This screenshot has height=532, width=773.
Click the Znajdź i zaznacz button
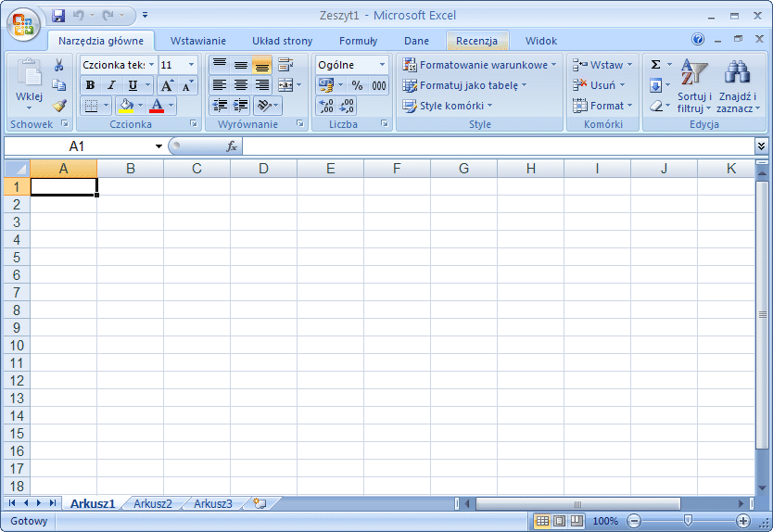(x=738, y=86)
